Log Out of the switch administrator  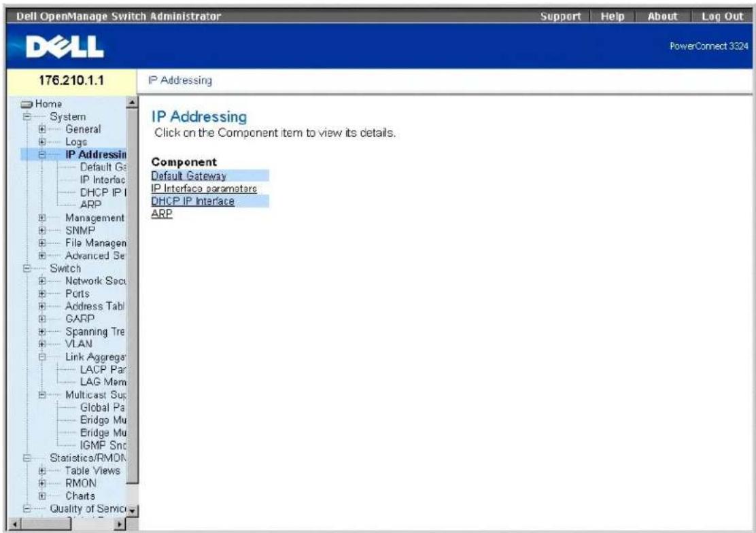(722, 16)
